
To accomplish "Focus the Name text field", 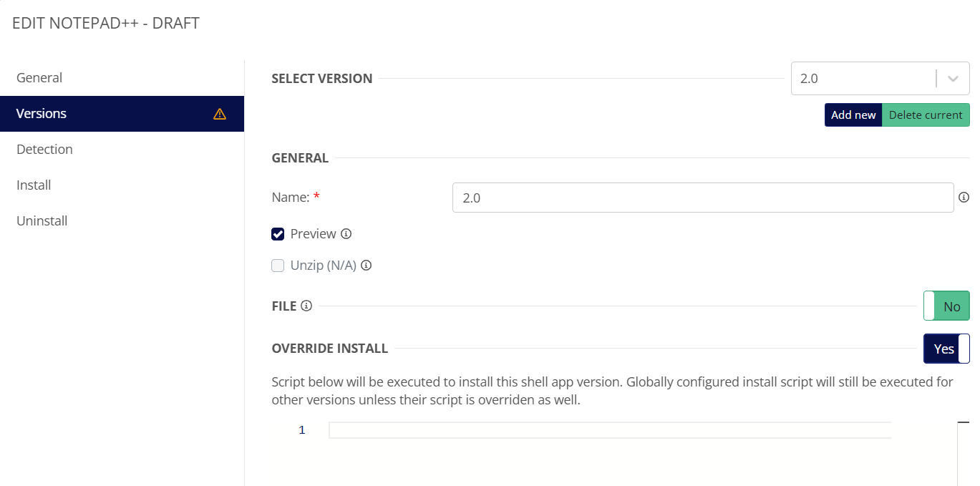I will point(702,198).
